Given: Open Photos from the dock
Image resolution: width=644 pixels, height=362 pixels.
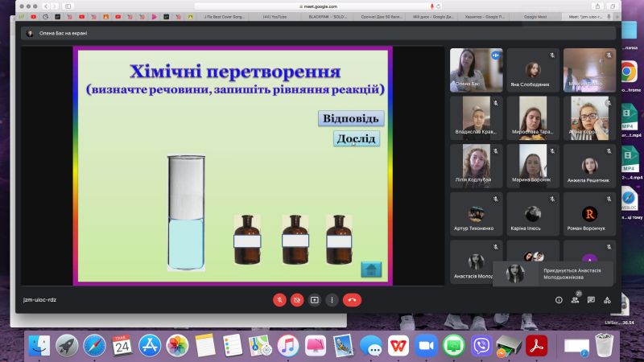Looking at the screenshot, I should pyautogui.click(x=177, y=346).
